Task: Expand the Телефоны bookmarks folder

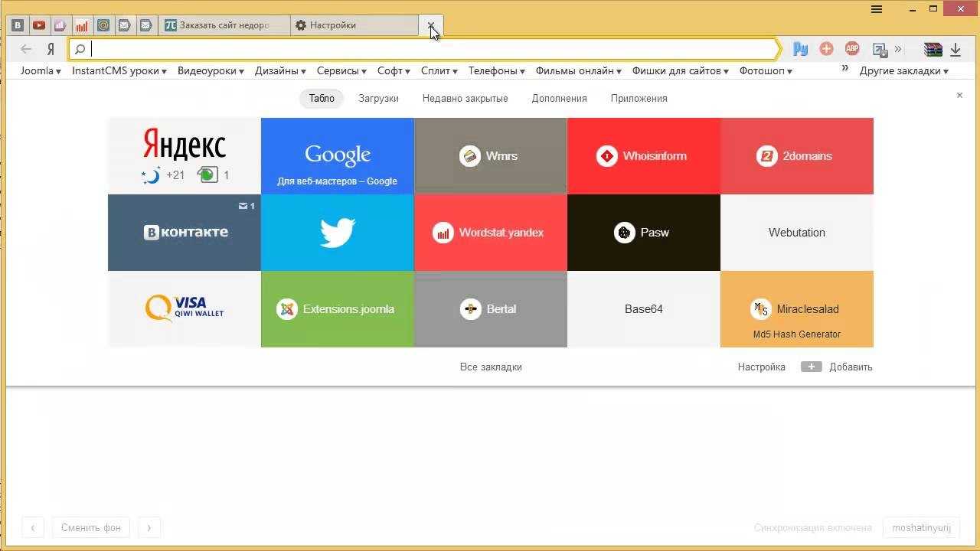Action: click(x=497, y=70)
